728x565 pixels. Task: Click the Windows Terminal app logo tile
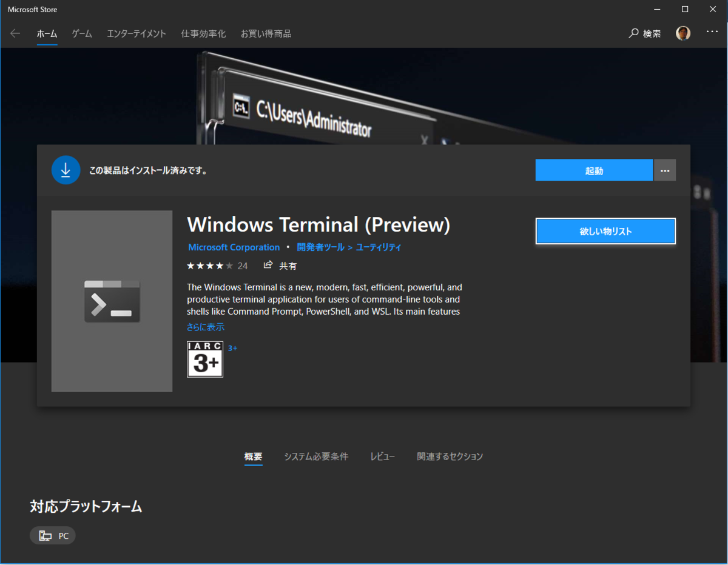(112, 301)
